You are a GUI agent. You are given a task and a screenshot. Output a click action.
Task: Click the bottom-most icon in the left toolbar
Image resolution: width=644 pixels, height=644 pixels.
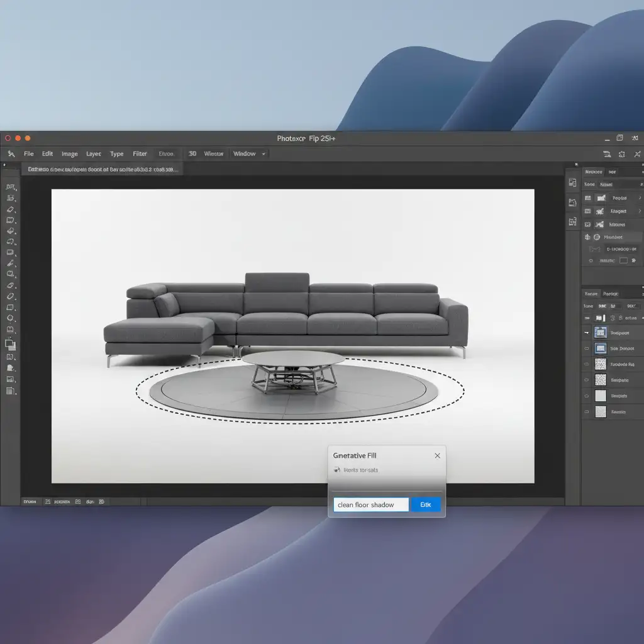(10, 391)
